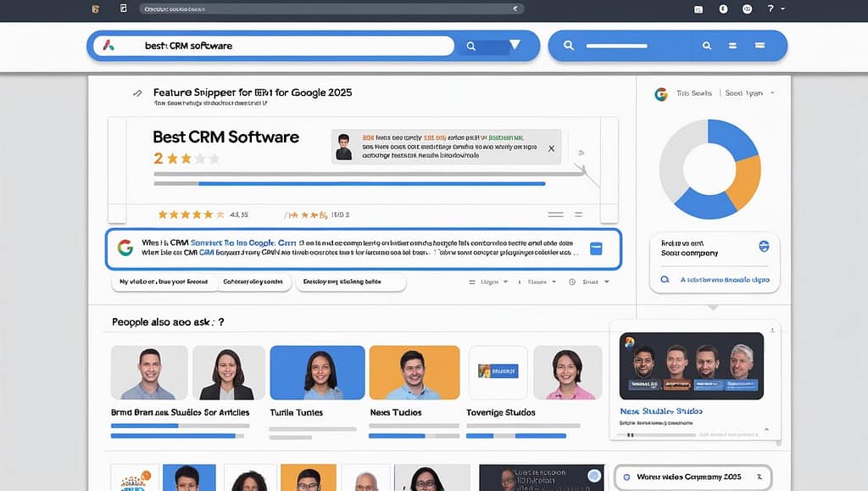Open the clock-icon 'Sned' dropdown
The height and width of the screenshot is (491, 868).
pyautogui.click(x=590, y=282)
